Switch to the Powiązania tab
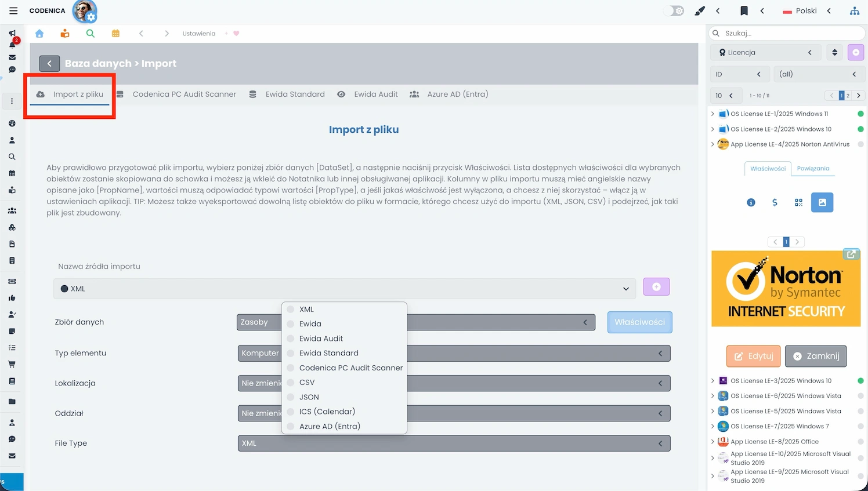Viewport: 868px width, 491px height. tap(813, 169)
